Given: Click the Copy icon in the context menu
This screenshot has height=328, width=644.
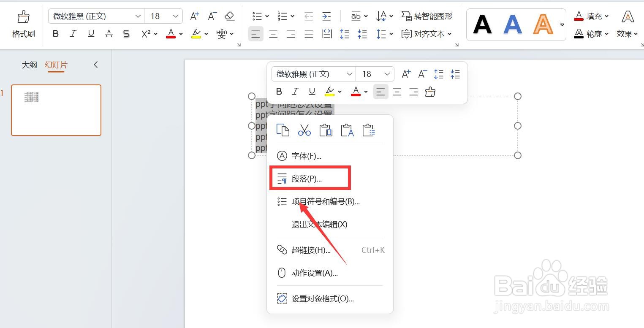Looking at the screenshot, I should [283, 130].
